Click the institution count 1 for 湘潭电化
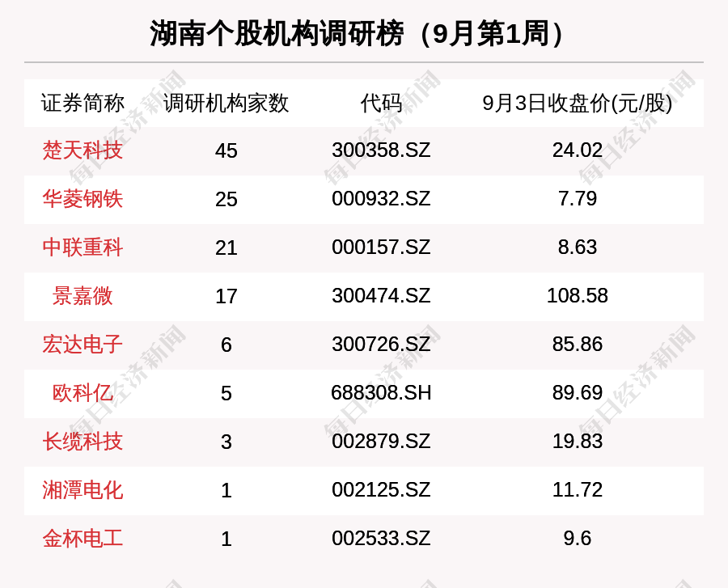The width and height of the screenshot is (728, 588). click(226, 491)
